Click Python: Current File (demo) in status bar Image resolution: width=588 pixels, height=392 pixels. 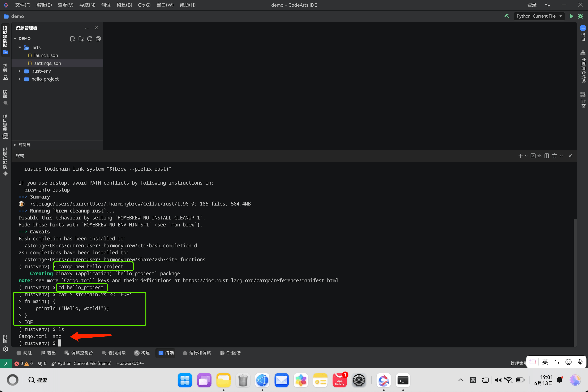click(x=81, y=363)
